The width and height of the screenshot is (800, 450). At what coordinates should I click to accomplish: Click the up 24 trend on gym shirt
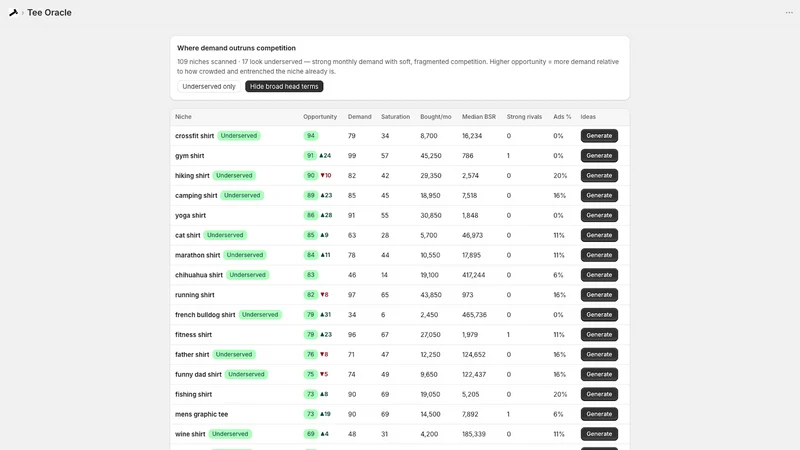click(325, 156)
